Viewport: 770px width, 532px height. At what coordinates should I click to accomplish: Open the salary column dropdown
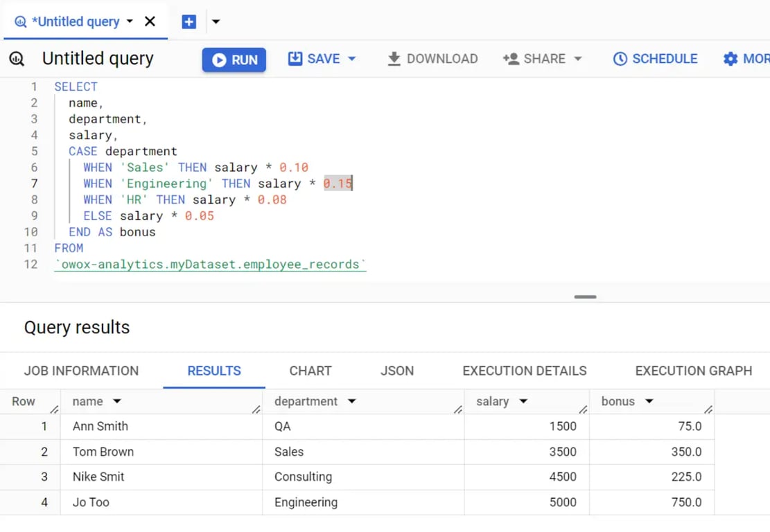(x=523, y=402)
